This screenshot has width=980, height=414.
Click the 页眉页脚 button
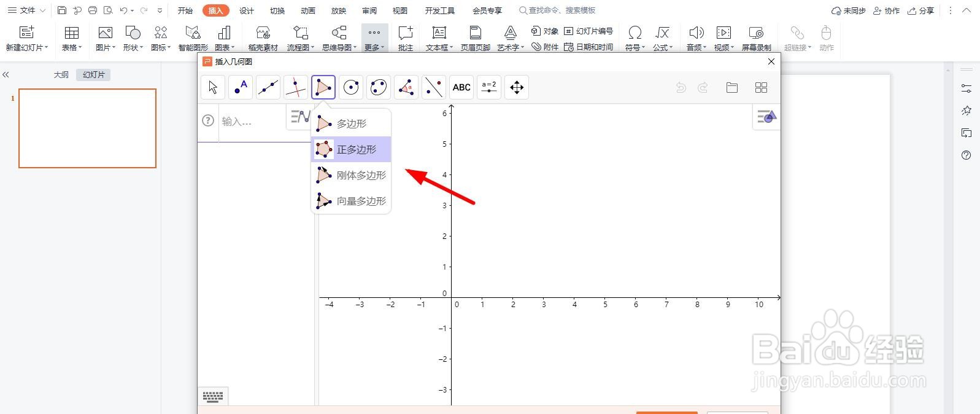coord(476,38)
